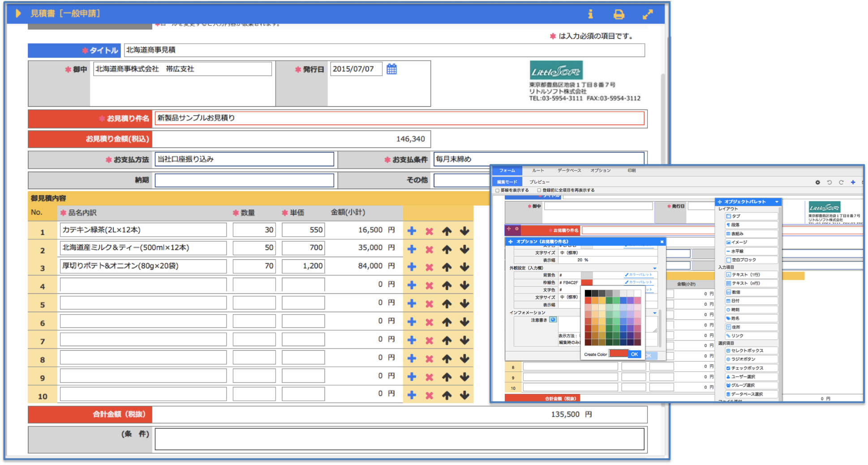Click the empty 納期 input field
868x465 pixels.
coord(244,180)
